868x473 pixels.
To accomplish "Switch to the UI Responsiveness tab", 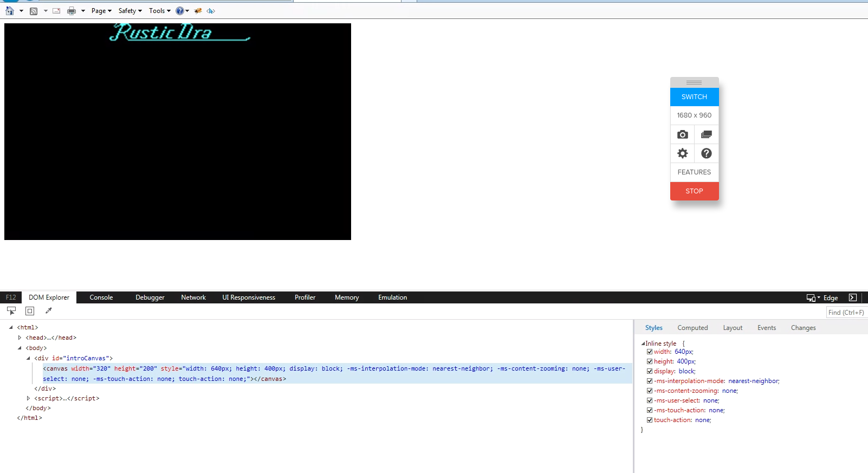I will point(249,297).
